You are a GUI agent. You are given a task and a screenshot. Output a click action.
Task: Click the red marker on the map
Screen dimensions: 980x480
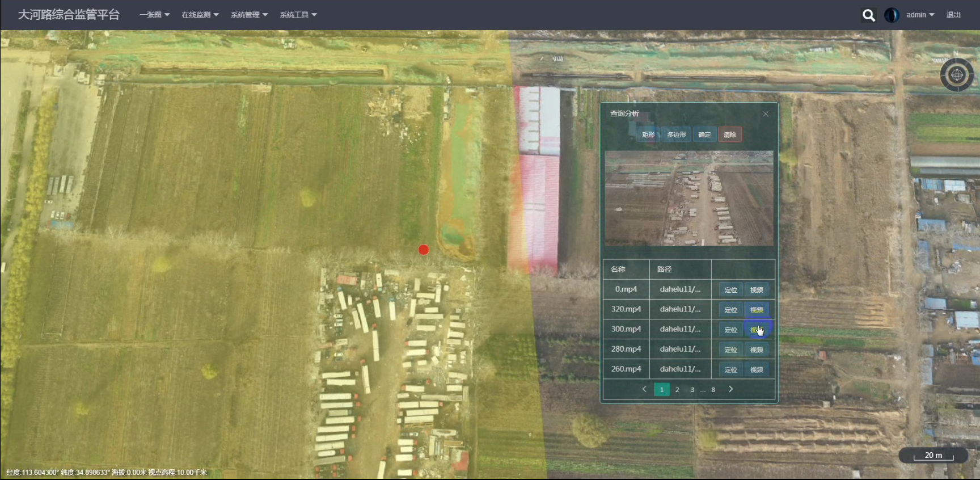(x=424, y=250)
